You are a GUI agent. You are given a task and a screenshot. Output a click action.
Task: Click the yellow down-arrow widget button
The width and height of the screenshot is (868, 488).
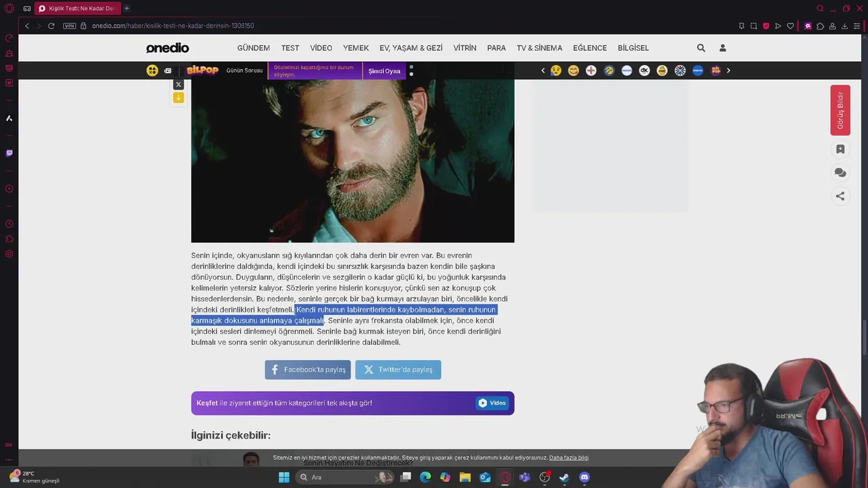tap(178, 98)
